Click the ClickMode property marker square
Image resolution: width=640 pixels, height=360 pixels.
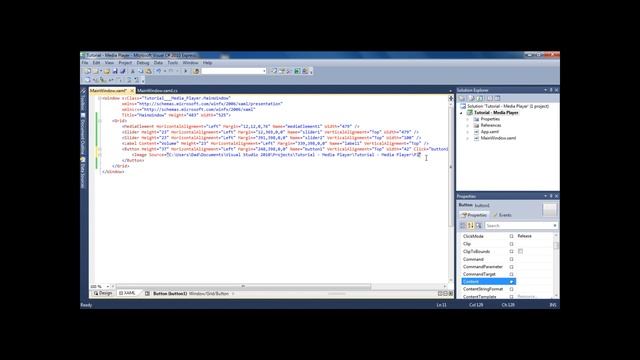[x=511, y=236]
